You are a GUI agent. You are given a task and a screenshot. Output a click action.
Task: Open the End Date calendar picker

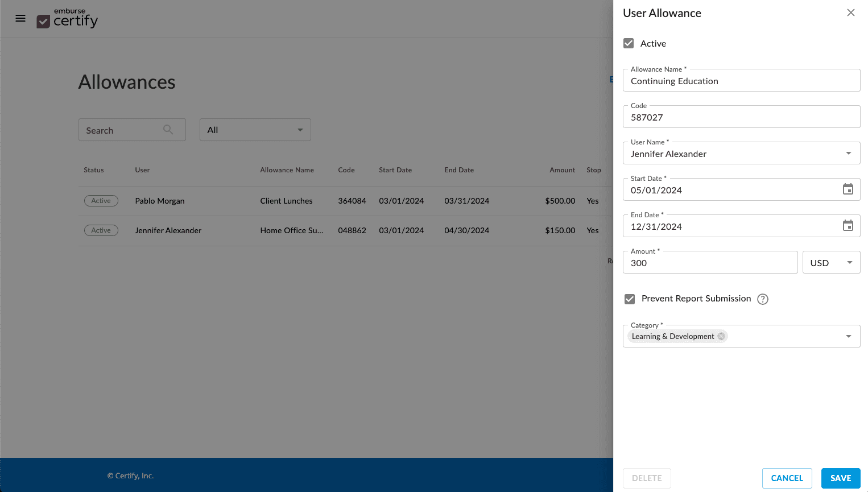coord(848,226)
